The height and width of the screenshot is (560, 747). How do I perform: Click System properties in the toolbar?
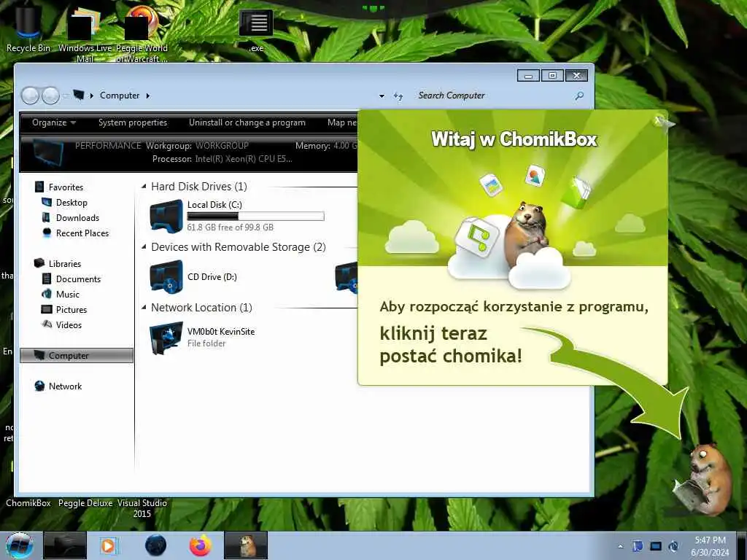133,122
